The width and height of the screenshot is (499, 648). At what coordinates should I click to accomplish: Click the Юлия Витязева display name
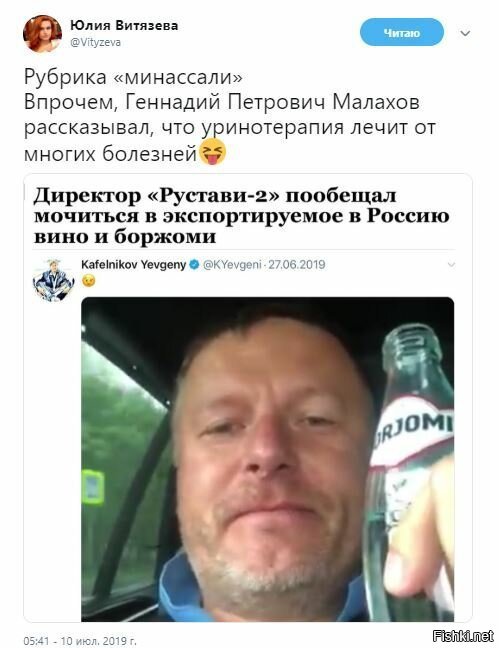(x=124, y=26)
